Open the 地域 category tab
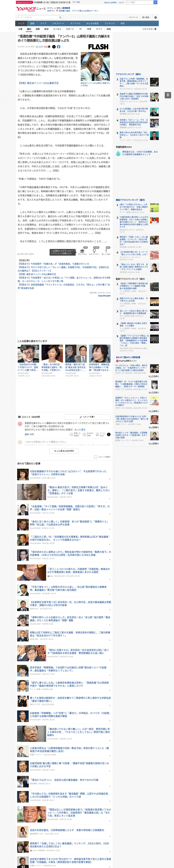Viewport: 174px width, 868px height. (108, 29)
